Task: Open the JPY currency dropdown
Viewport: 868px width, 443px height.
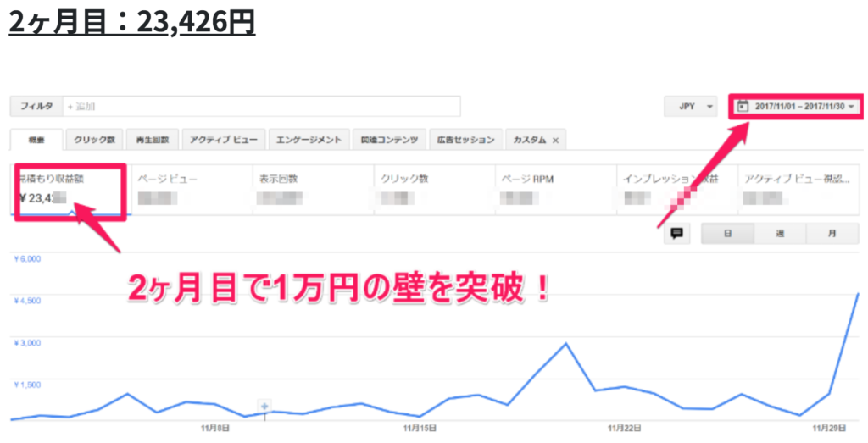Action: (690, 107)
